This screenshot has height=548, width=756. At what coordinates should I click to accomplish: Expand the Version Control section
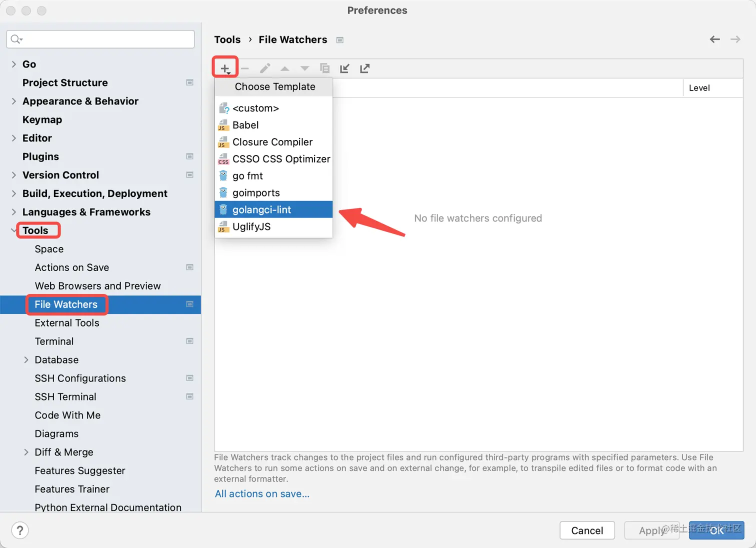click(14, 175)
